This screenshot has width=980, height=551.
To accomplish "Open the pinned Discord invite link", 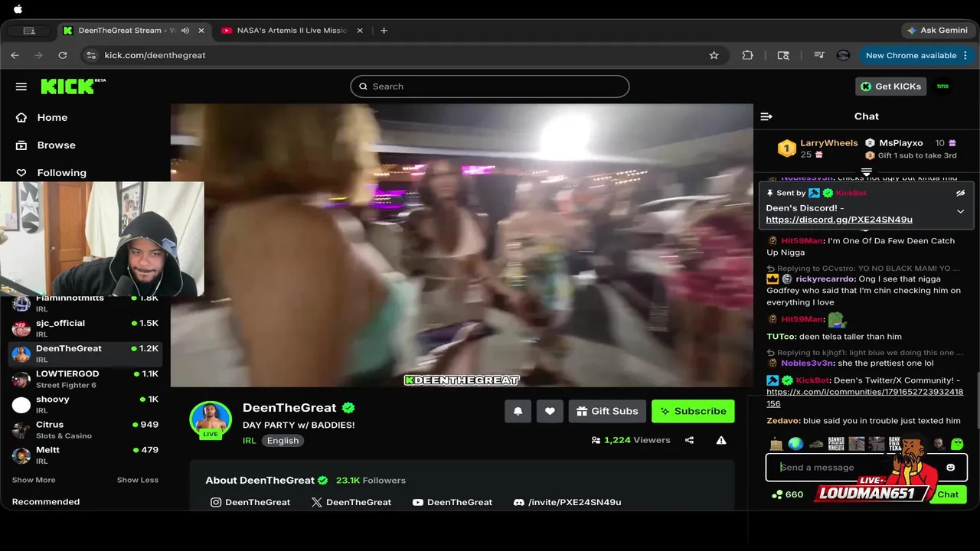I will [839, 220].
